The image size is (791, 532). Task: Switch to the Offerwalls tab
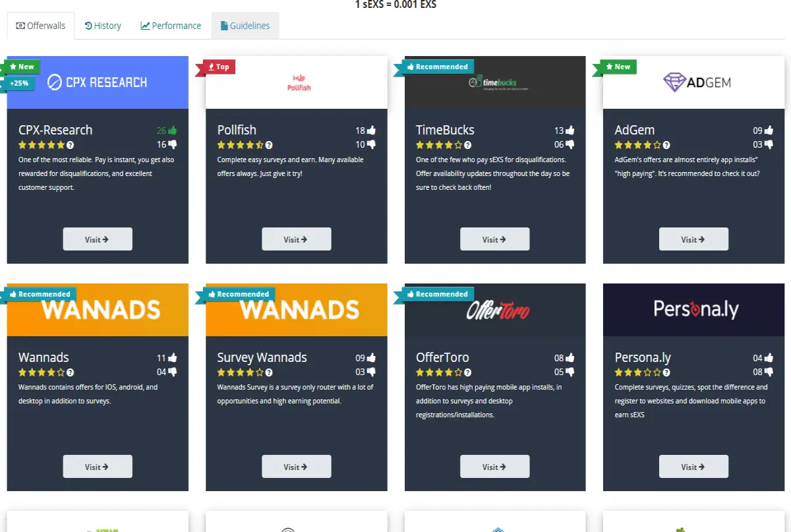click(40, 26)
